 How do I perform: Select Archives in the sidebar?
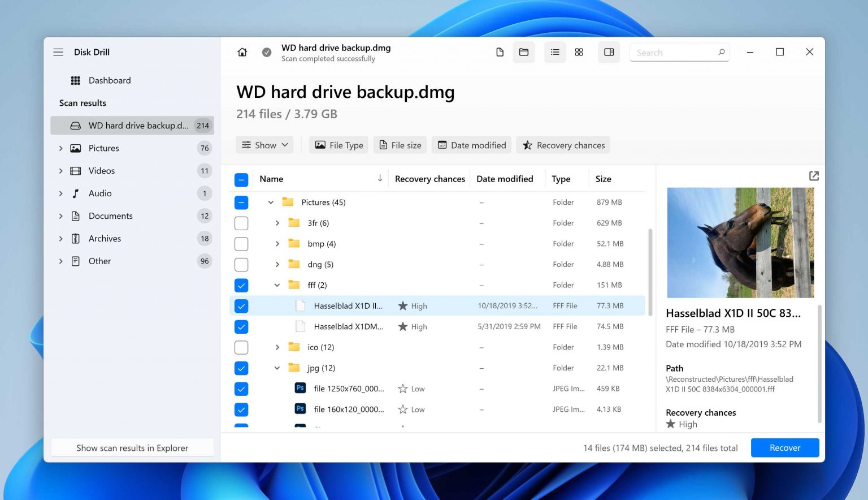105,238
